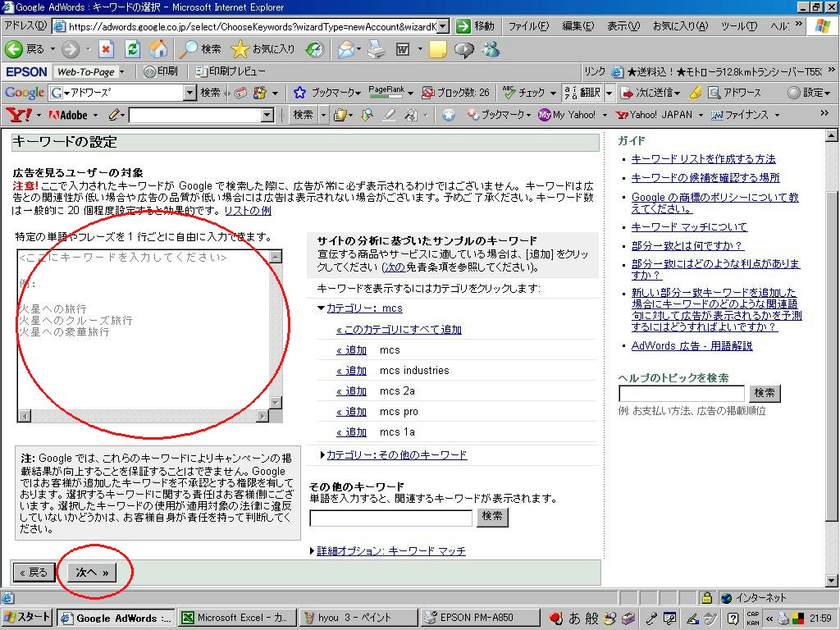Open the address bar dropdown arrow
840x630 pixels.
point(443,26)
